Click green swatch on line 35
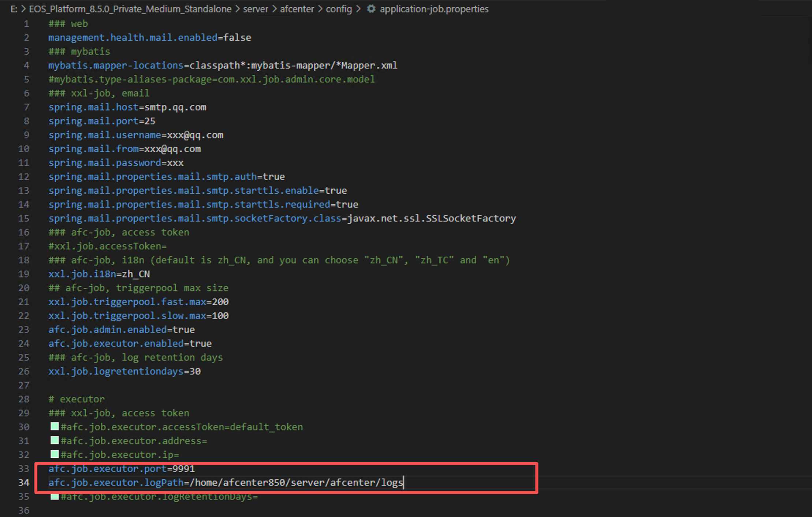The height and width of the screenshot is (517, 812). pyautogui.click(x=55, y=497)
